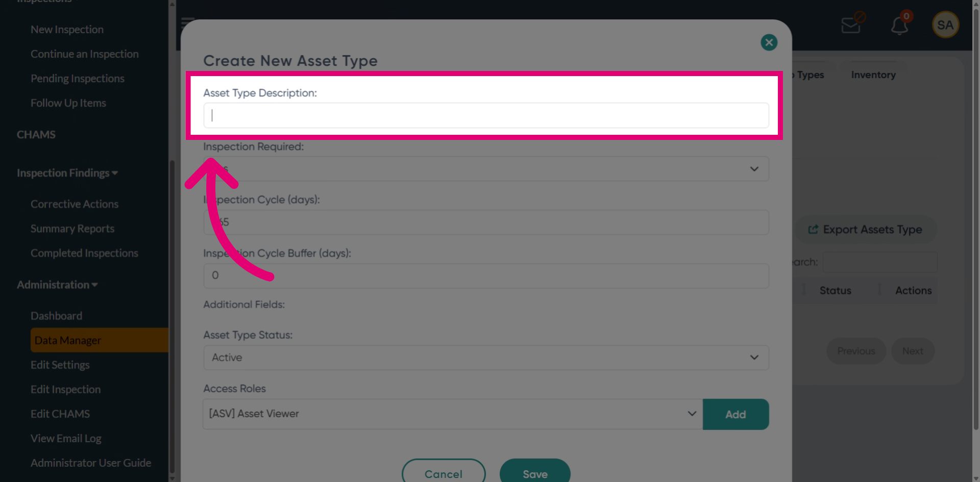Viewport: 980px width, 482px height.
Task: Close the Create New Asset Type dialog
Action: tap(769, 42)
